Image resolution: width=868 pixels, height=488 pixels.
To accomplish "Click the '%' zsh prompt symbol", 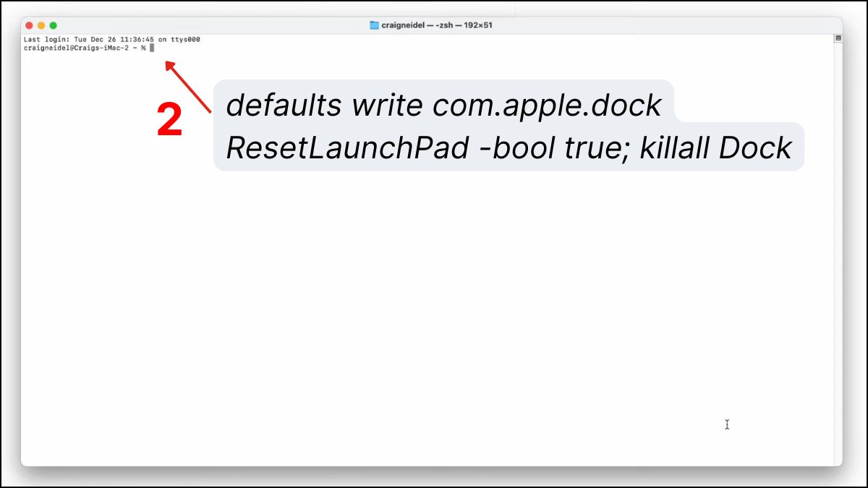I will (x=145, y=47).
